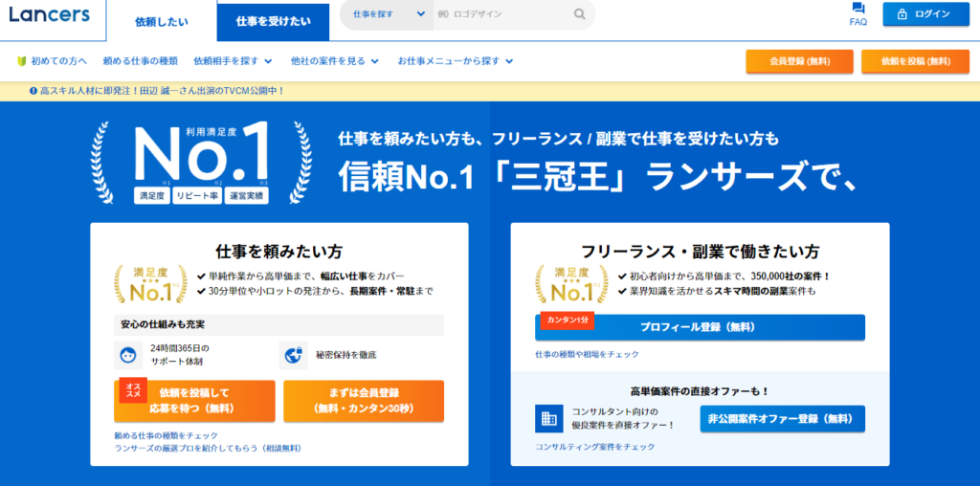Click the 高単価案件の直接オファーも！ heading
This screenshot has width=980, height=486.
coord(700,391)
